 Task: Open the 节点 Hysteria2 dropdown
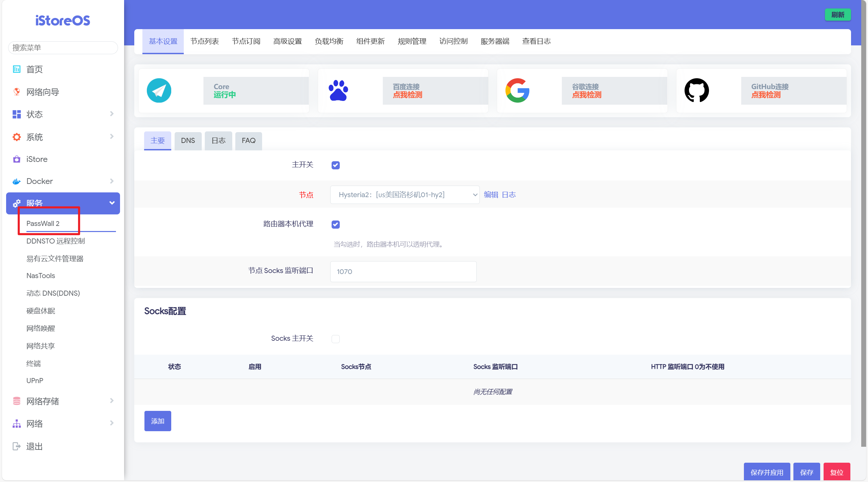click(x=405, y=195)
